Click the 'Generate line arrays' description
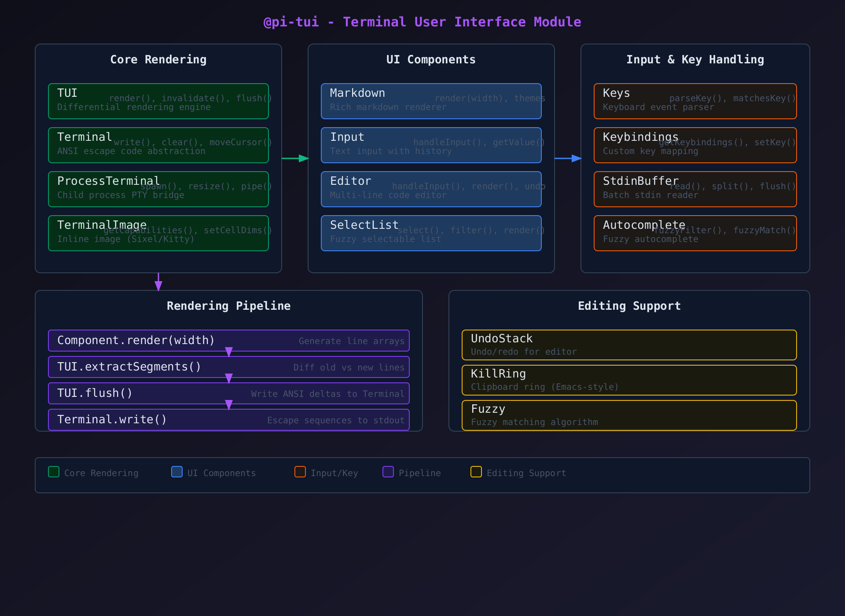This screenshot has height=616, width=845. (352, 341)
